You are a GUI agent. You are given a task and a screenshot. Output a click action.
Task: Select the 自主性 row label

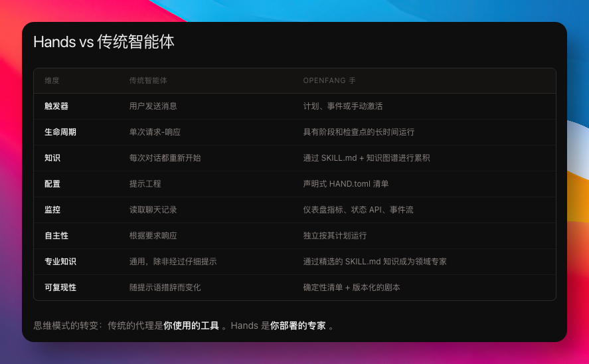56,236
